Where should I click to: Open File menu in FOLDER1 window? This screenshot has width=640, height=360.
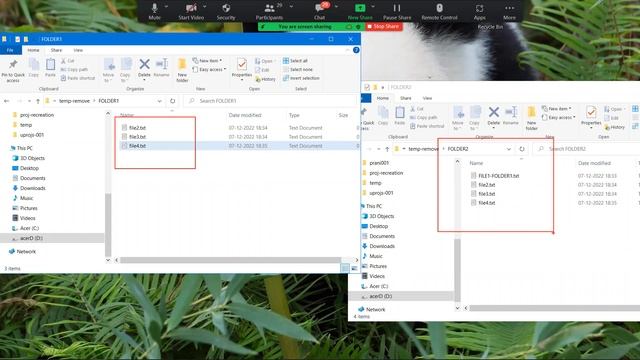click(x=10, y=50)
